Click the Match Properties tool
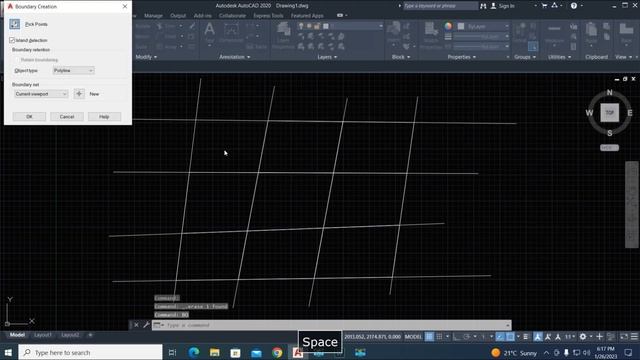Viewport: 640px width, 360px height. 431,34
